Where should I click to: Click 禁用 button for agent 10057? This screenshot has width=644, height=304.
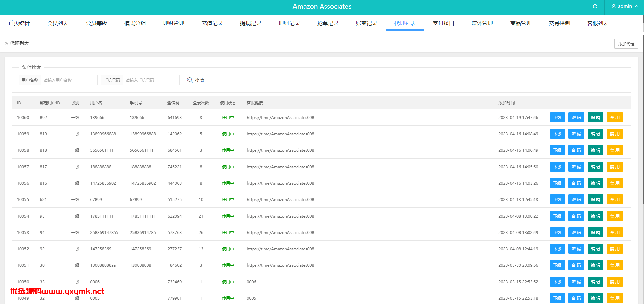pyautogui.click(x=614, y=167)
